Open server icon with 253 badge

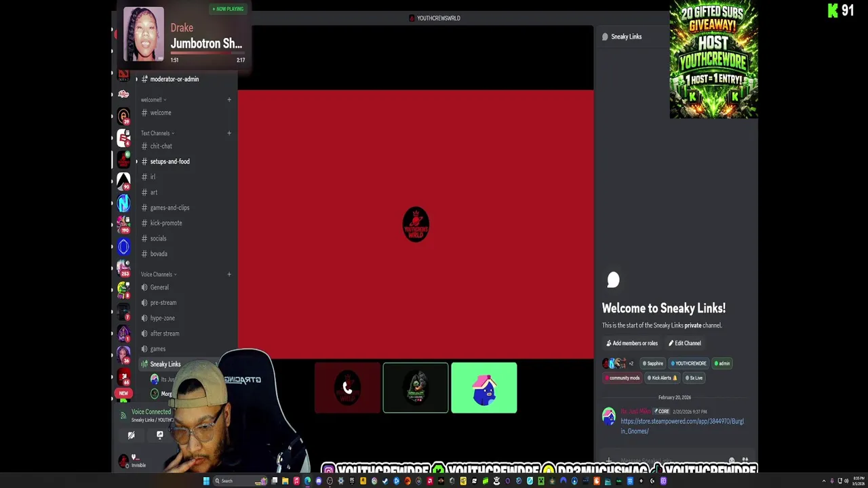coord(123,268)
